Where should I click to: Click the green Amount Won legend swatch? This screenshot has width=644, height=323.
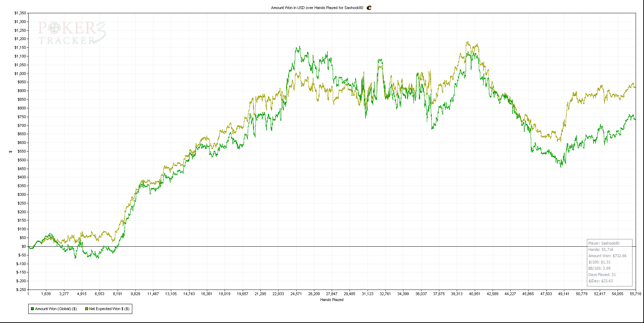click(32, 309)
